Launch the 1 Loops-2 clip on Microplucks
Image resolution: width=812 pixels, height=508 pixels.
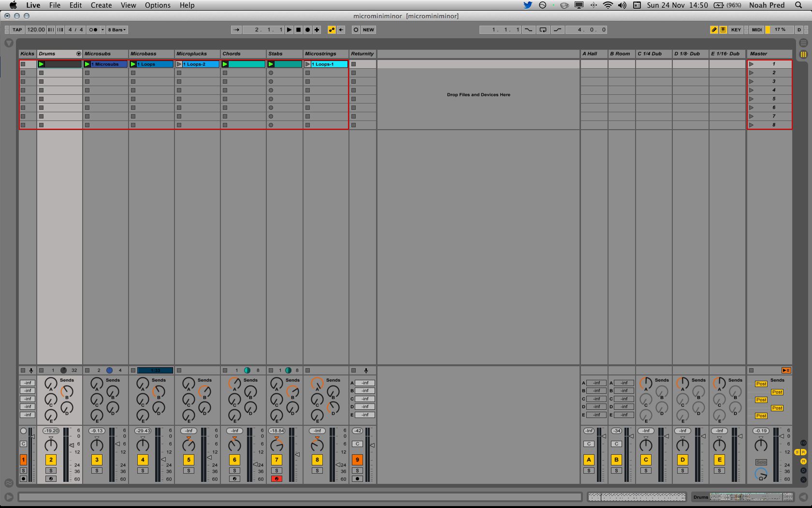click(x=179, y=64)
